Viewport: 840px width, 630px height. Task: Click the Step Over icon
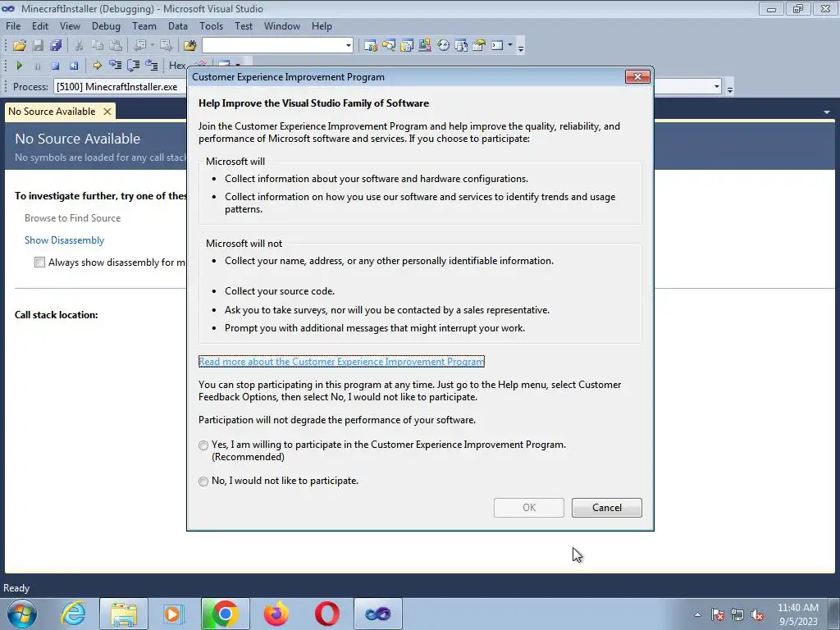click(x=134, y=66)
